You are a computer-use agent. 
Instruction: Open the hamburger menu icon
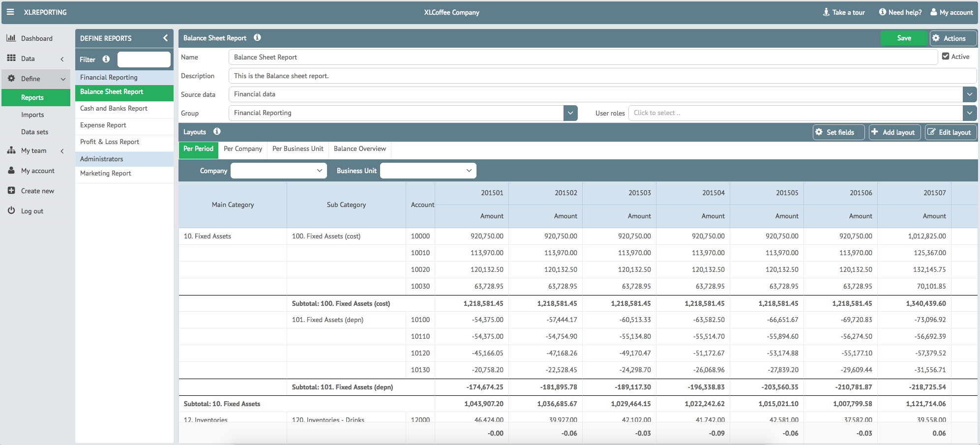pyautogui.click(x=10, y=12)
